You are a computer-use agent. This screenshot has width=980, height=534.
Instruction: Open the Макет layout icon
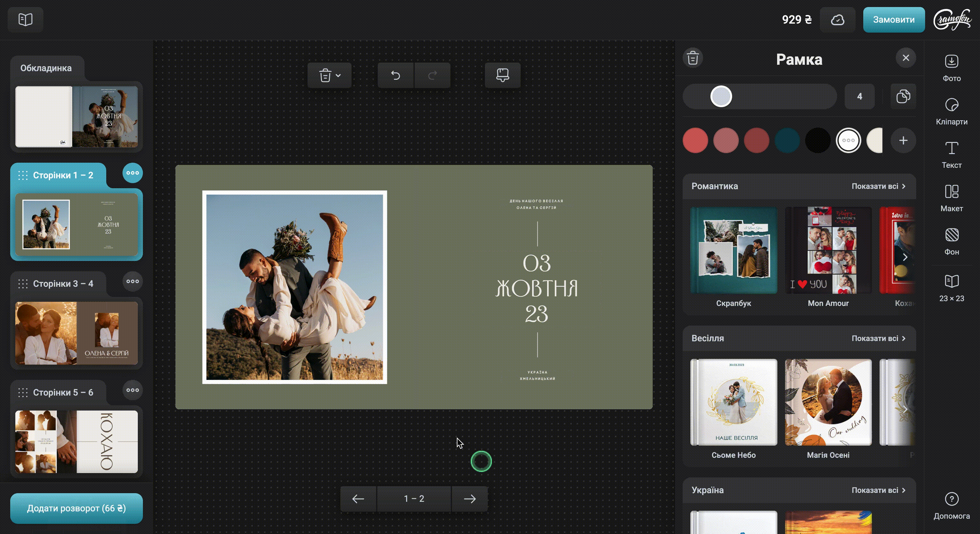952,192
